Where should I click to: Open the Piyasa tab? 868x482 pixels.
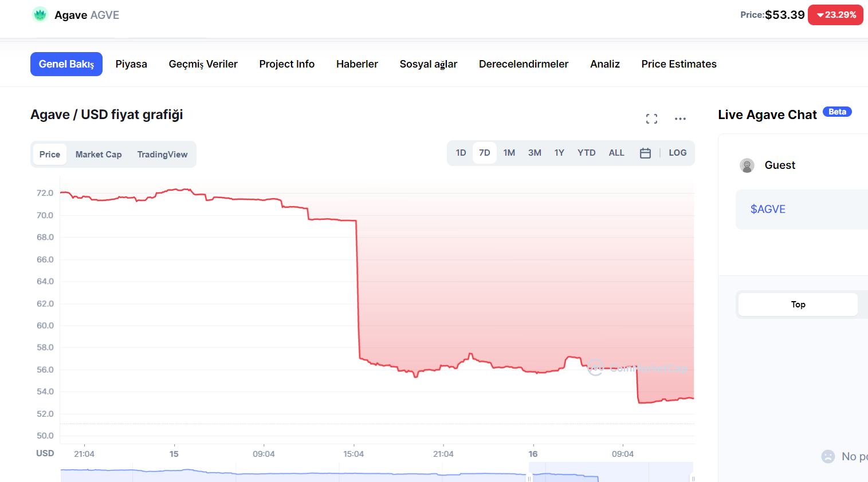(x=131, y=64)
